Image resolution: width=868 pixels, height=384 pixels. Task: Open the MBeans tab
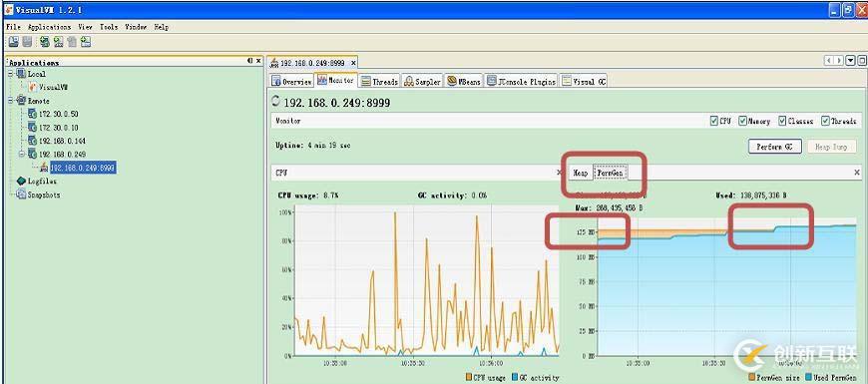pyautogui.click(x=464, y=82)
